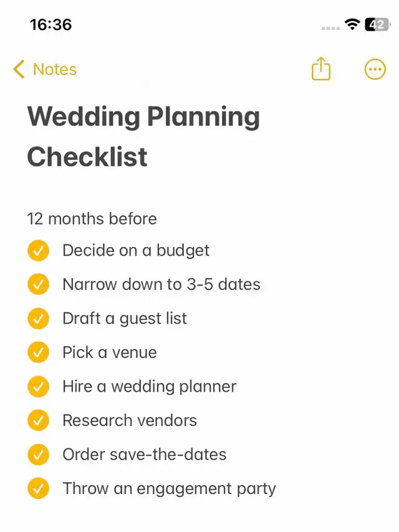Uncheck 'Draft a guest list'
Image resolution: width=399 pixels, height=532 pixels.
38,319
